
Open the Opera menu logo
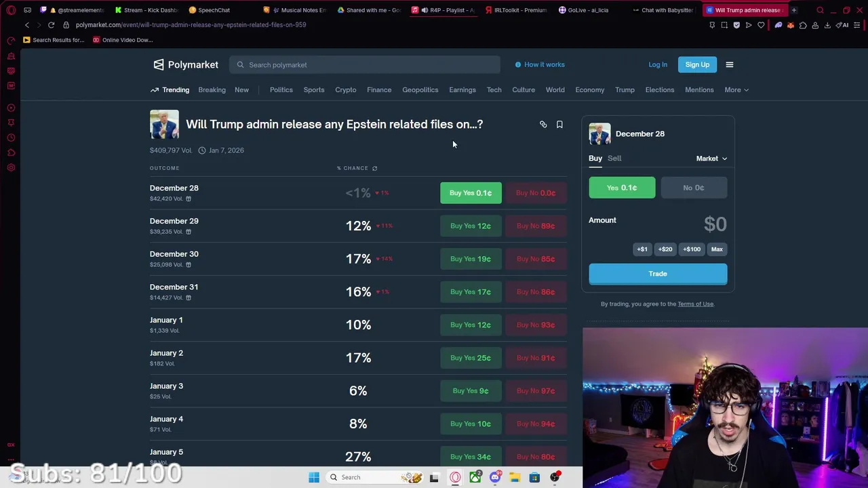(11, 10)
